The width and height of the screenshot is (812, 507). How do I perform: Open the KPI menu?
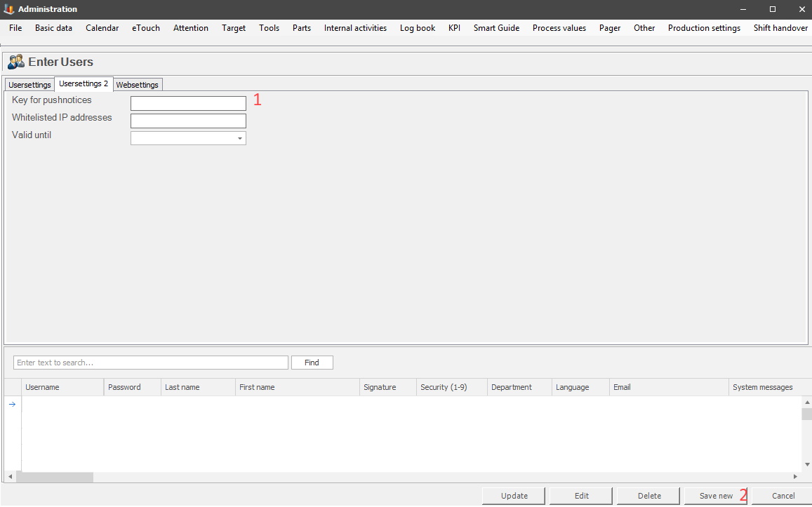pyautogui.click(x=454, y=28)
